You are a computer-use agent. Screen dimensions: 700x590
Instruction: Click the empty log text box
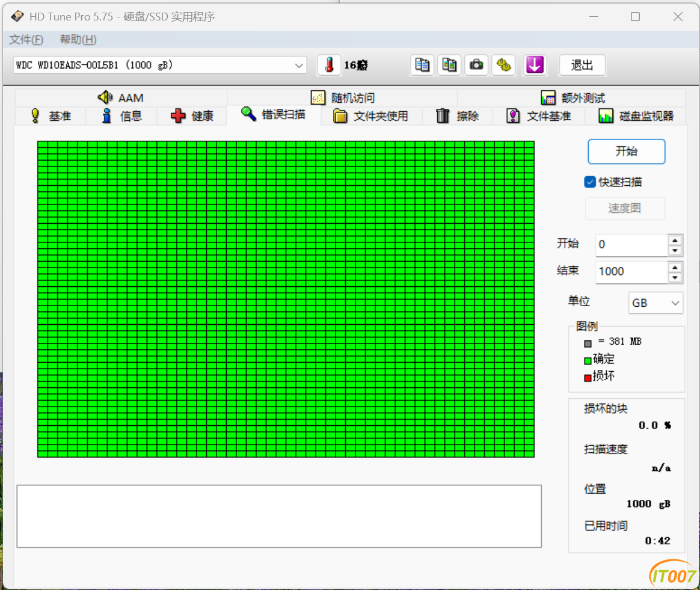point(279,516)
